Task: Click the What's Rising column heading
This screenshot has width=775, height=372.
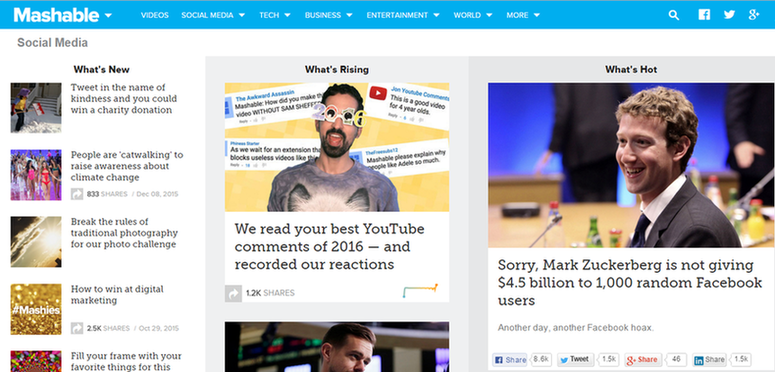Action: pyautogui.click(x=337, y=70)
